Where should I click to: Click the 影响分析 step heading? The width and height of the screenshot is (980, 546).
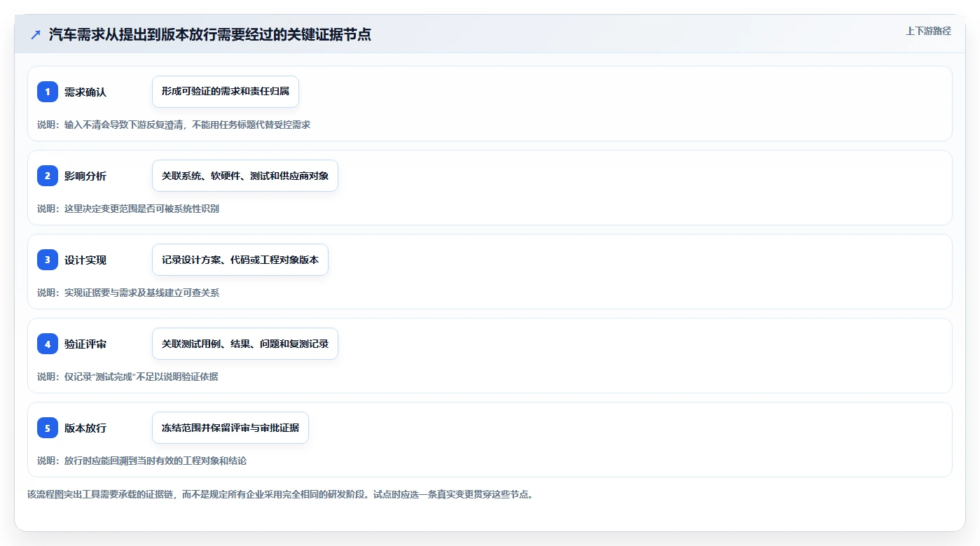85,176
